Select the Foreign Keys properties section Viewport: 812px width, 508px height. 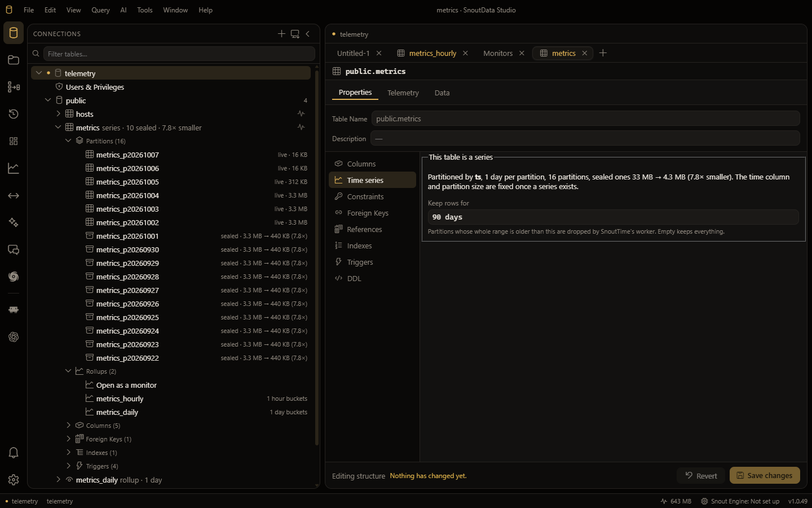[x=372, y=213]
